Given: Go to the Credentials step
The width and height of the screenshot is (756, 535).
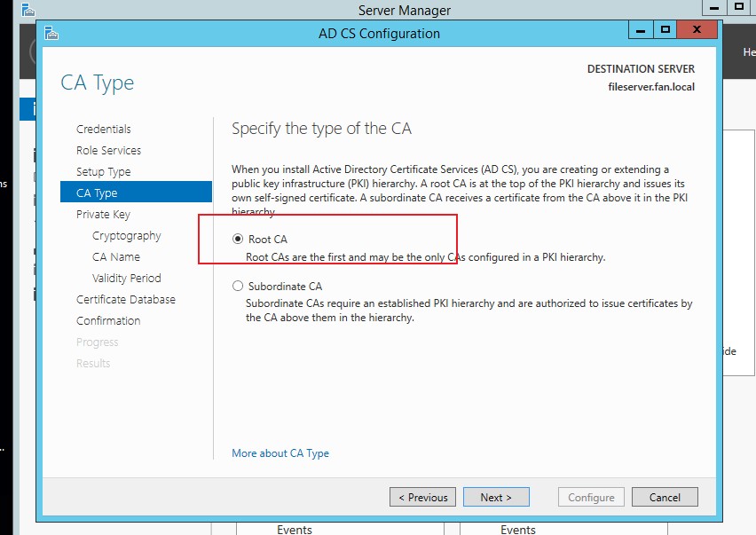Looking at the screenshot, I should (x=104, y=130).
